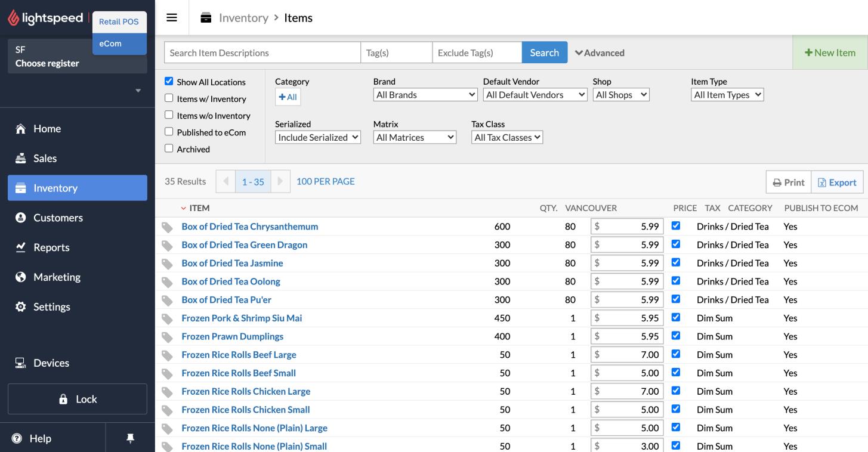This screenshot has width=868, height=452.
Task: Open the All Shops dropdown
Action: pos(621,95)
